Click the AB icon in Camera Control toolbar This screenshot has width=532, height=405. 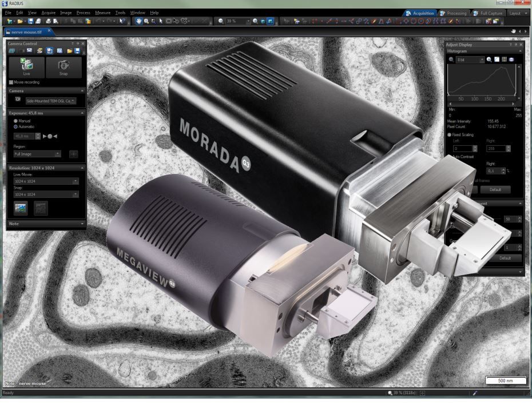[x=12, y=51]
